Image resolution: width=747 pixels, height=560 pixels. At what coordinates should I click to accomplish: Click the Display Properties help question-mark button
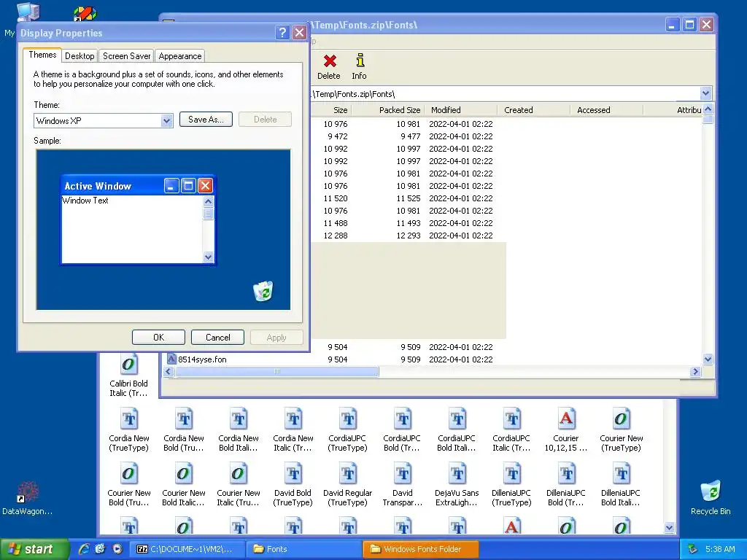point(282,32)
